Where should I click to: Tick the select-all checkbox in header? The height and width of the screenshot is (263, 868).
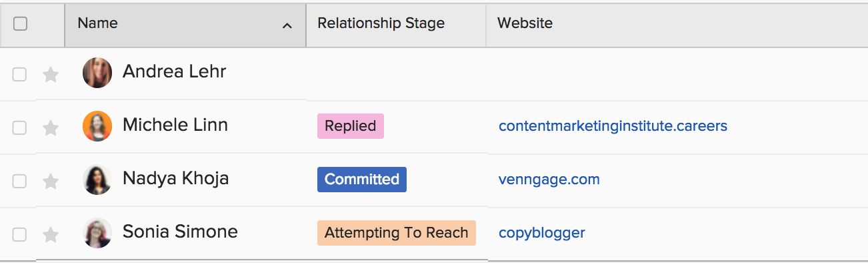click(x=21, y=23)
